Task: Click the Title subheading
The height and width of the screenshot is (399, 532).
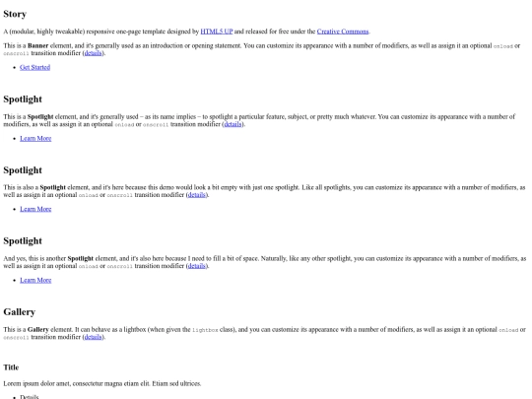Action: [11, 367]
